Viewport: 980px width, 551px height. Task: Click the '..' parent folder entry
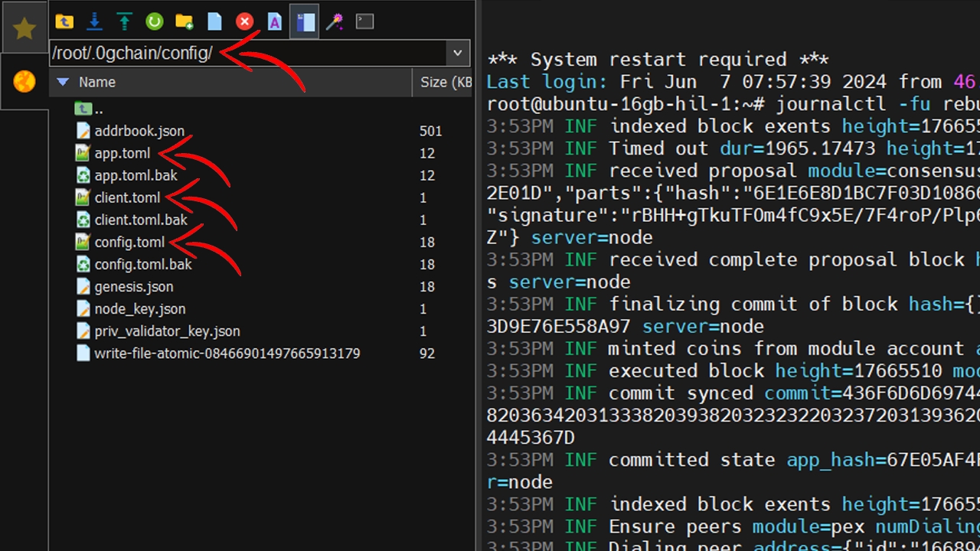98,109
